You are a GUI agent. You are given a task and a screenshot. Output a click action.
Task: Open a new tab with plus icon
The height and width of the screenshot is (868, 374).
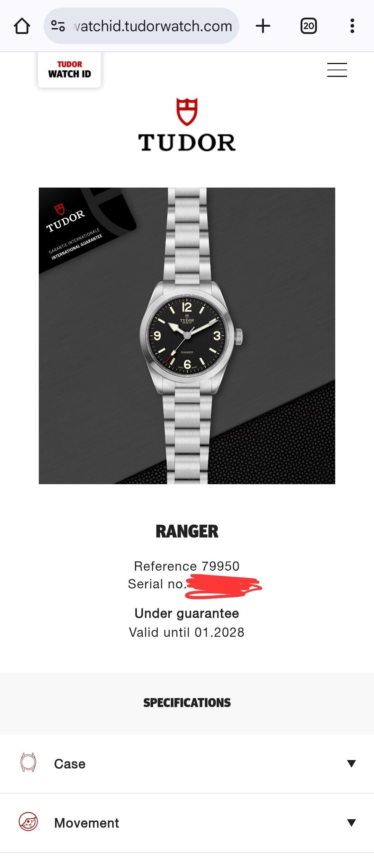pyautogui.click(x=263, y=26)
